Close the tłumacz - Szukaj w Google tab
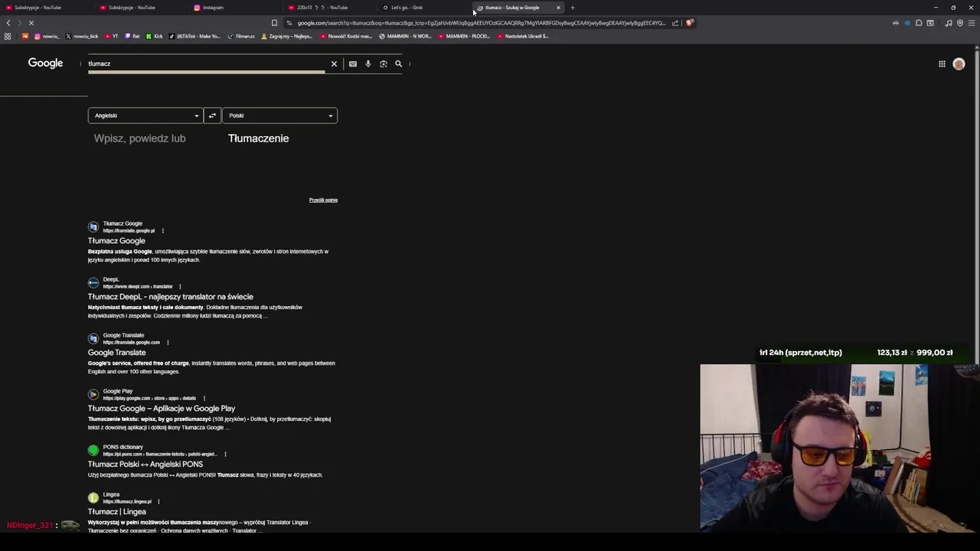This screenshot has height=551, width=980. (558, 8)
